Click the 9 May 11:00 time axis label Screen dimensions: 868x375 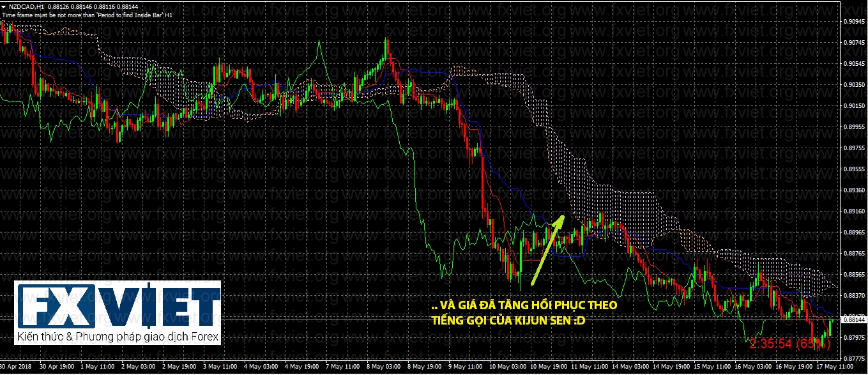[x=466, y=368]
